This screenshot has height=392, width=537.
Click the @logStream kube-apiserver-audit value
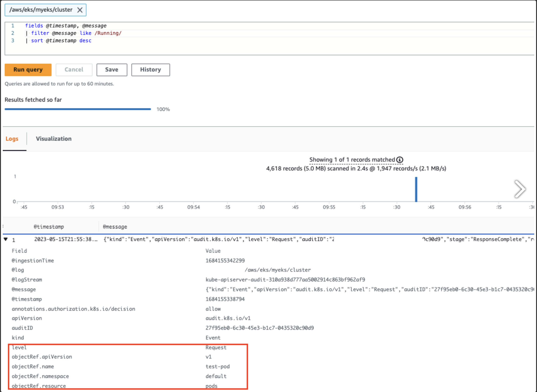(285, 280)
